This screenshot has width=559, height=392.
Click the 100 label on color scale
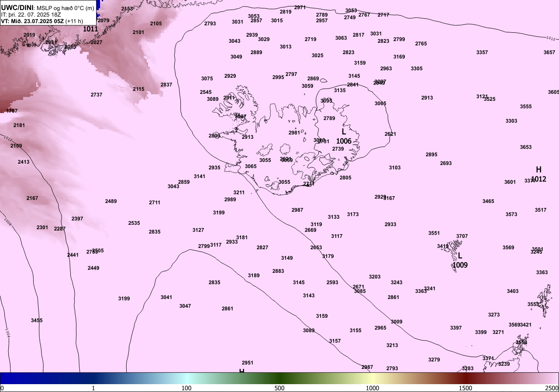point(186,388)
